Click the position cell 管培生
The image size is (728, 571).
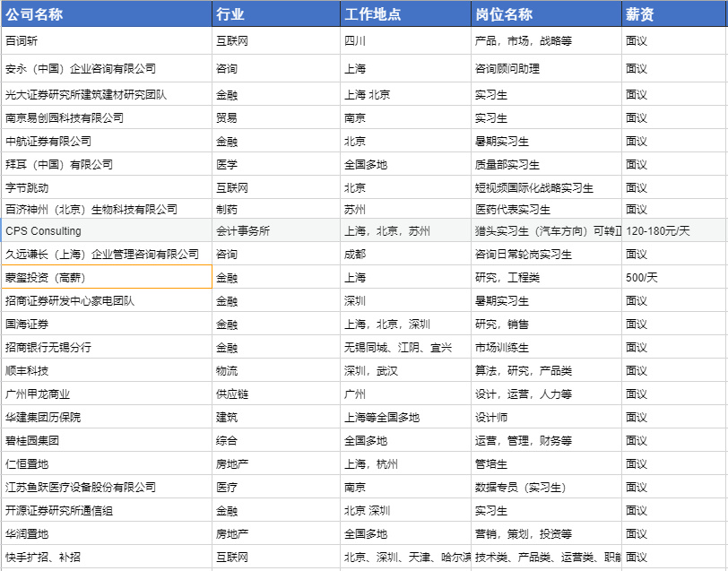(547, 463)
